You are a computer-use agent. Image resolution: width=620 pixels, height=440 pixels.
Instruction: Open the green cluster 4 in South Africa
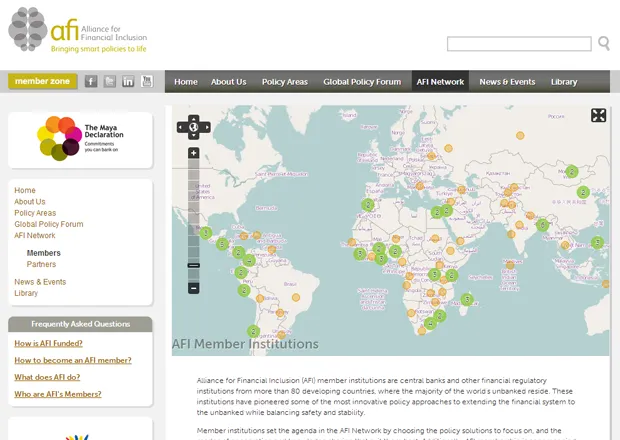(430, 324)
